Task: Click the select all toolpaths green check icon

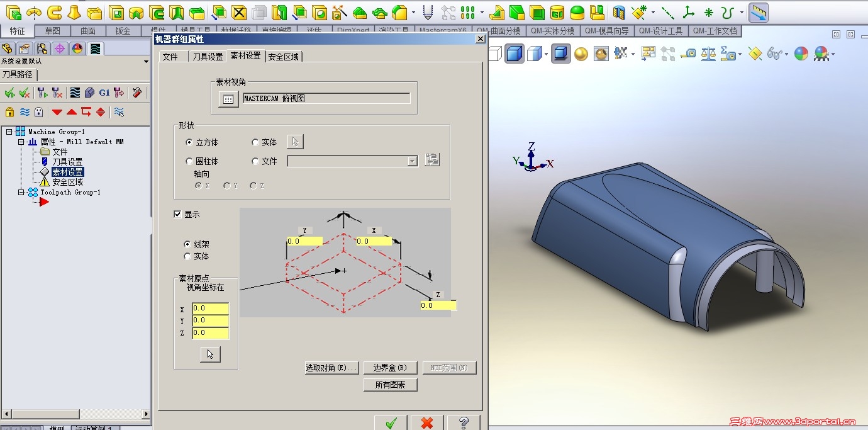Action: pyautogui.click(x=9, y=93)
